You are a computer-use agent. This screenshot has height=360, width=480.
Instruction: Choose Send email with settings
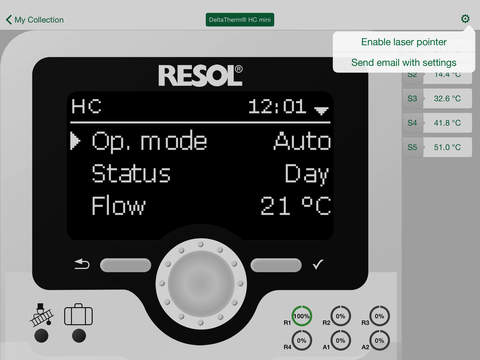pyautogui.click(x=404, y=62)
